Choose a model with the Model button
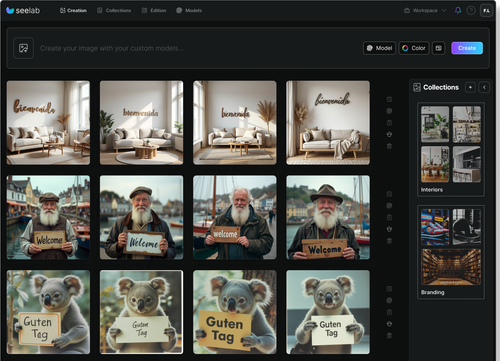500x361 pixels. (x=379, y=48)
